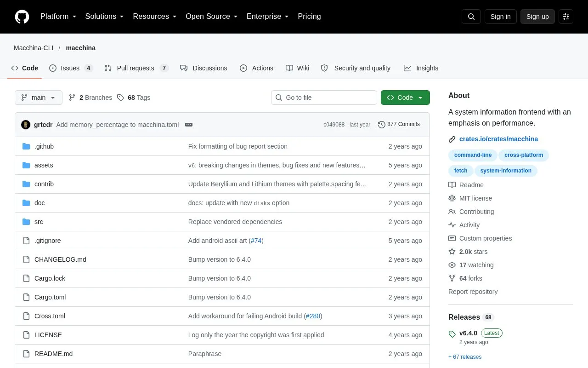Click the grtcdr avatar image

coord(26,125)
